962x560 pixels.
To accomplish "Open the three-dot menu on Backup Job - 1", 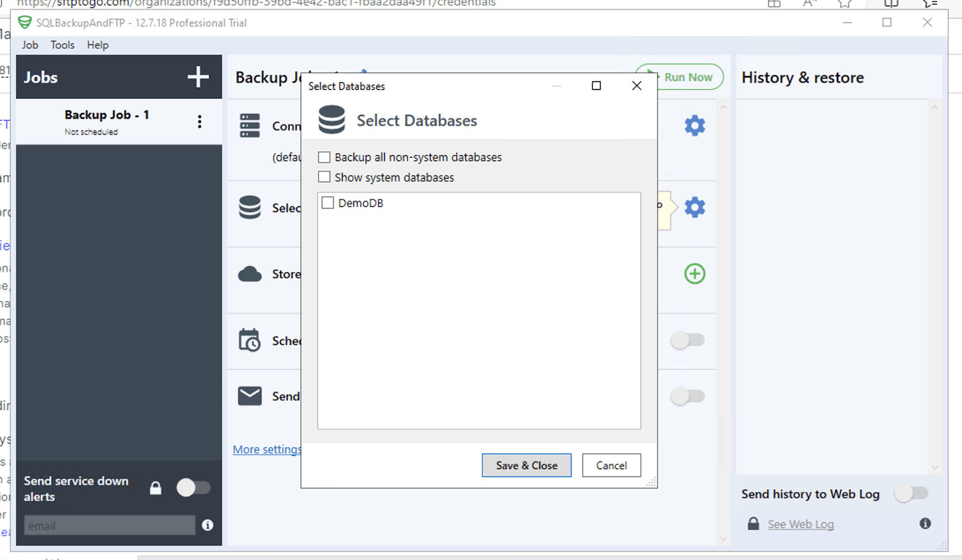I will [199, 121].
